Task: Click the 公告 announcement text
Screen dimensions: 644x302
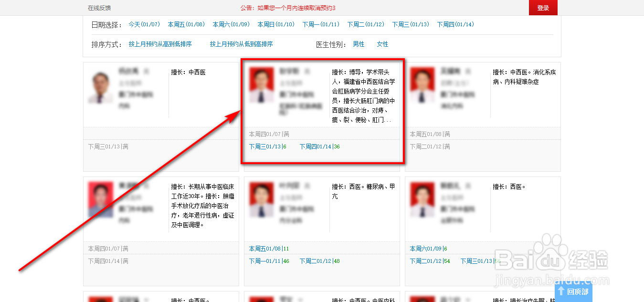Action: pyautogui.click(x=288, y=8)
